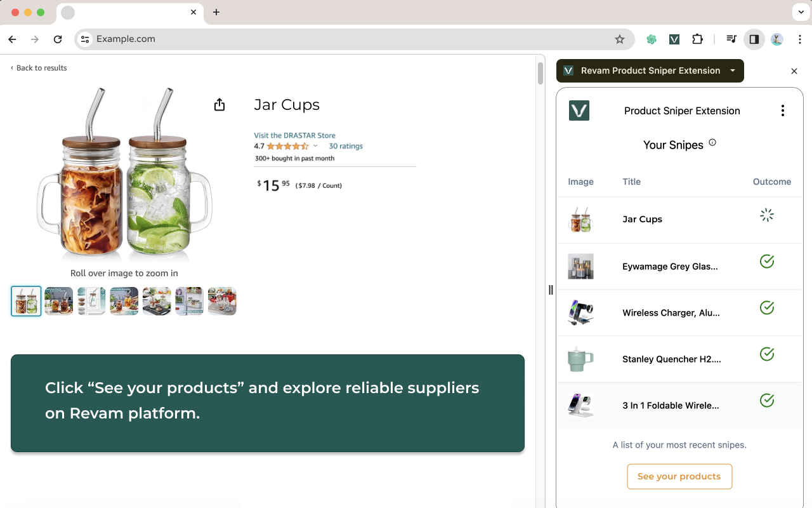Click the Revam extension icon in browser toolbar
The height and width of the screenshot is (508, 812).
click(x=674, y=39)
